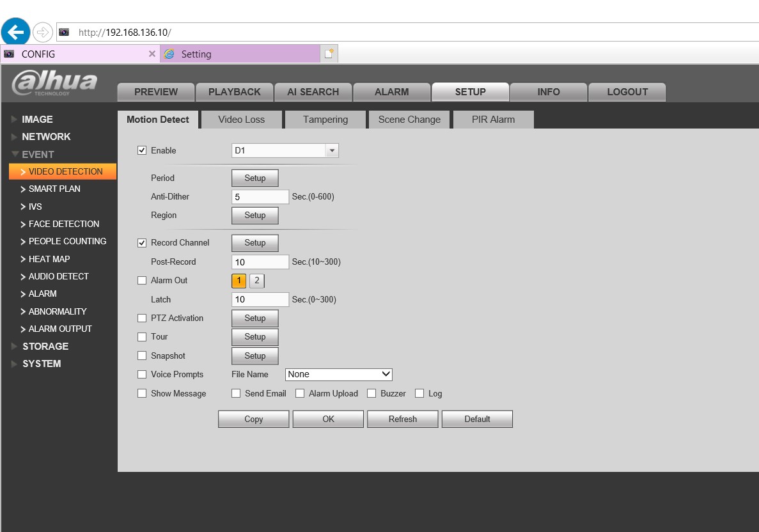Click the Setting tab's Internet Explorer icon
The height and width of the screenshot is (532, 759).
(169, 54)
